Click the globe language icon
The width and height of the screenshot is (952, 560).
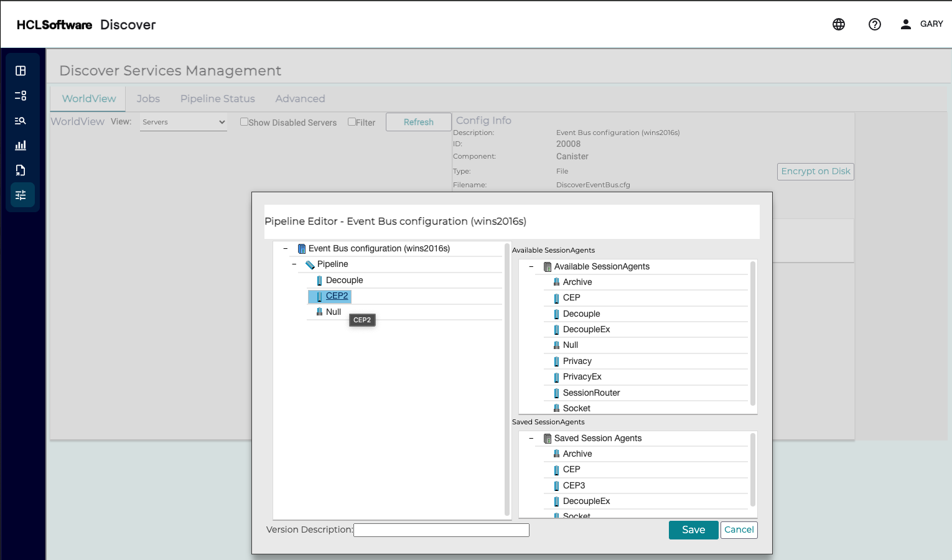coord(838,24)
